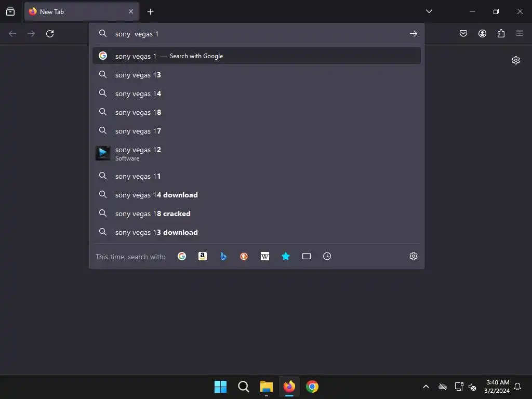The image size is (532, 399).
Task: Open File Explorer from the taskbar
Action: 267,387
